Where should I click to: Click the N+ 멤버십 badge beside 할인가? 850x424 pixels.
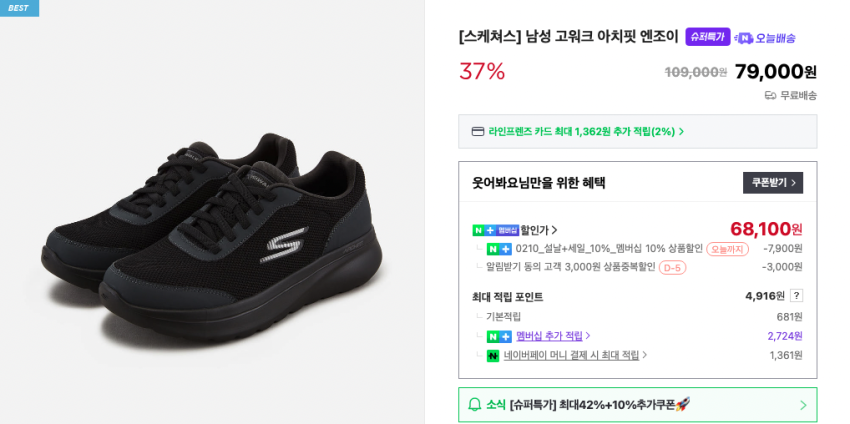pos(495,230)
